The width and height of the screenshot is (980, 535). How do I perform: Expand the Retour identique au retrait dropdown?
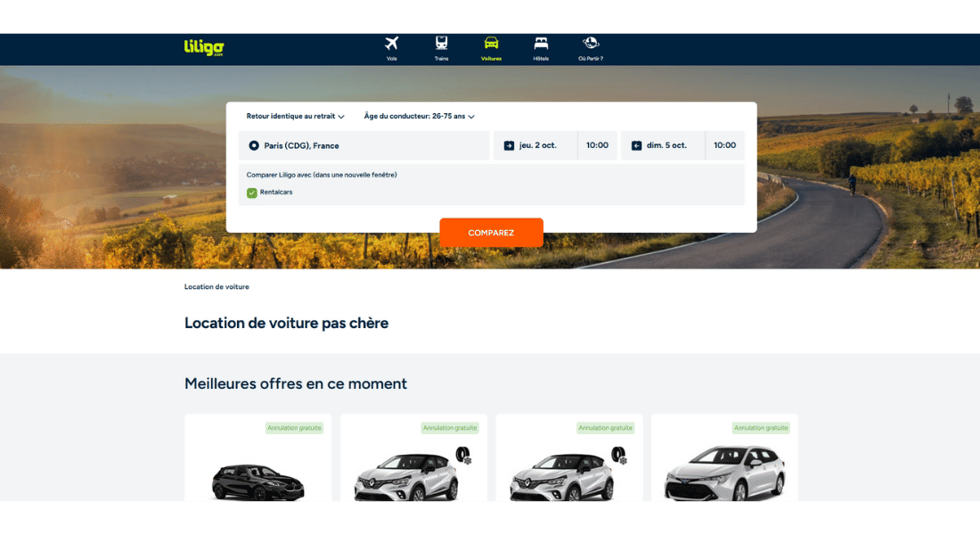coord(295,116)
